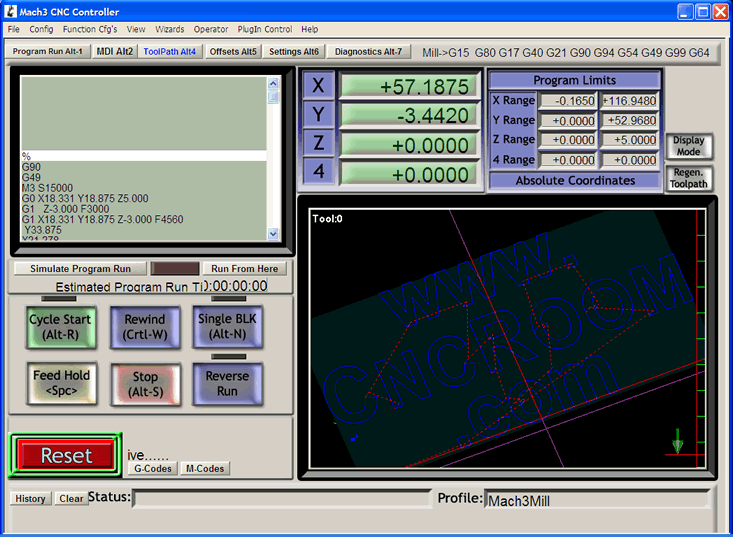Zero the 4th axis button

(x=318, y=171)
